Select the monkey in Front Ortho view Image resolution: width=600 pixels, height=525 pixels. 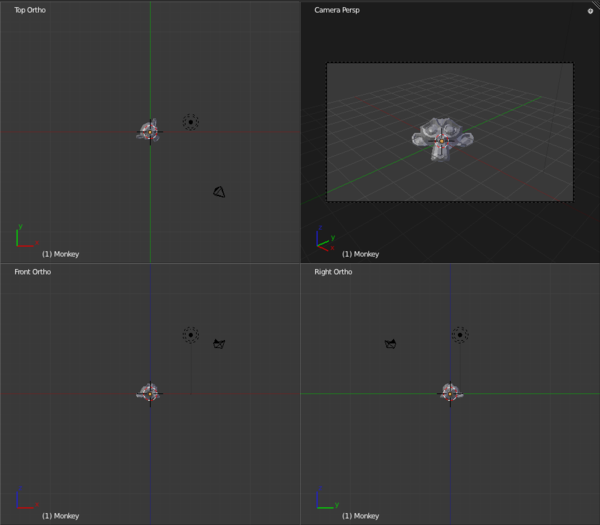[148, 393]
